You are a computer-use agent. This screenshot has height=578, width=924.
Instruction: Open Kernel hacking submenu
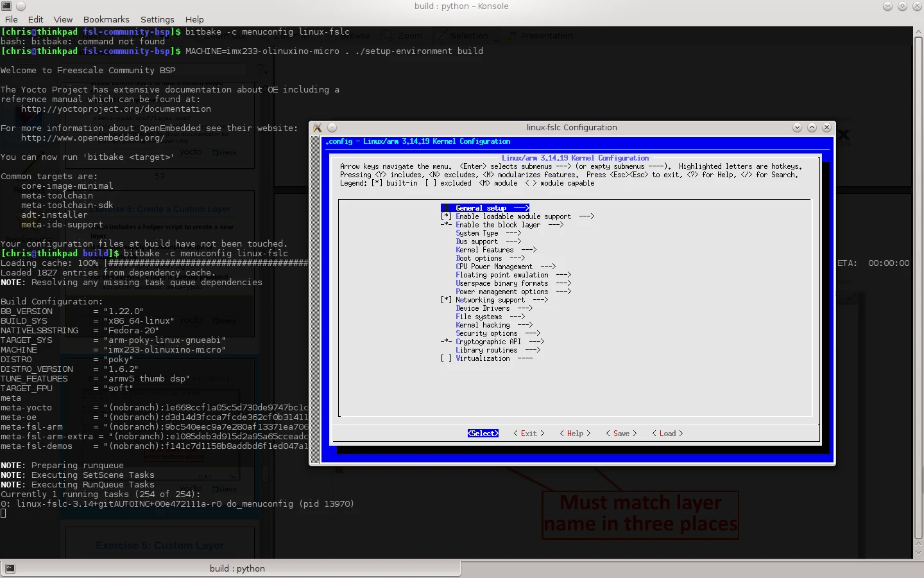click(x=494, y=325)
